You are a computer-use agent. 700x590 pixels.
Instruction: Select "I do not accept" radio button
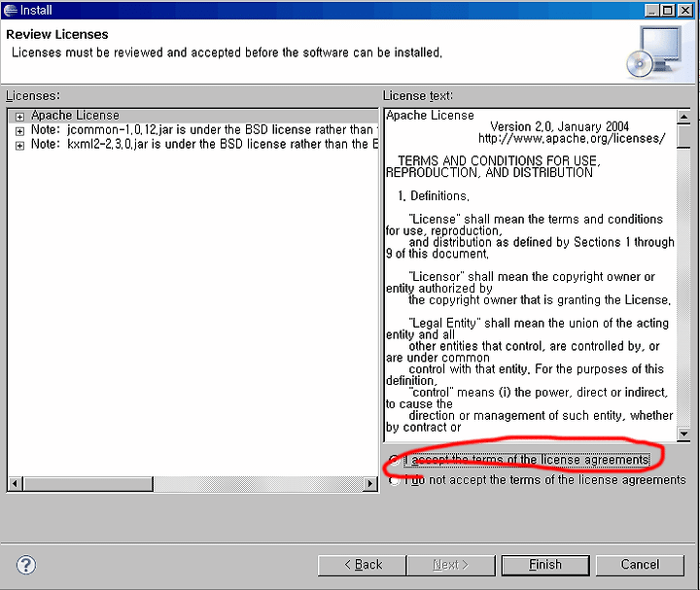[x=394, y=480]
